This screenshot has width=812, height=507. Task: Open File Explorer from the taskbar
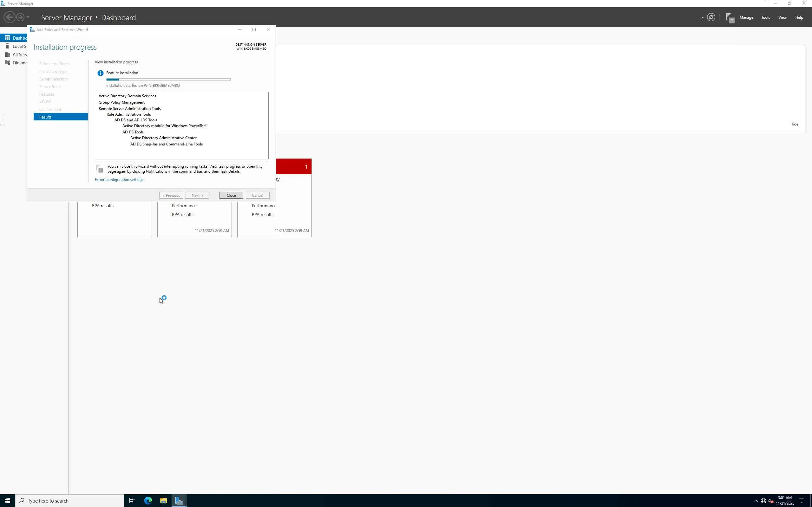(x=163, y=501)
